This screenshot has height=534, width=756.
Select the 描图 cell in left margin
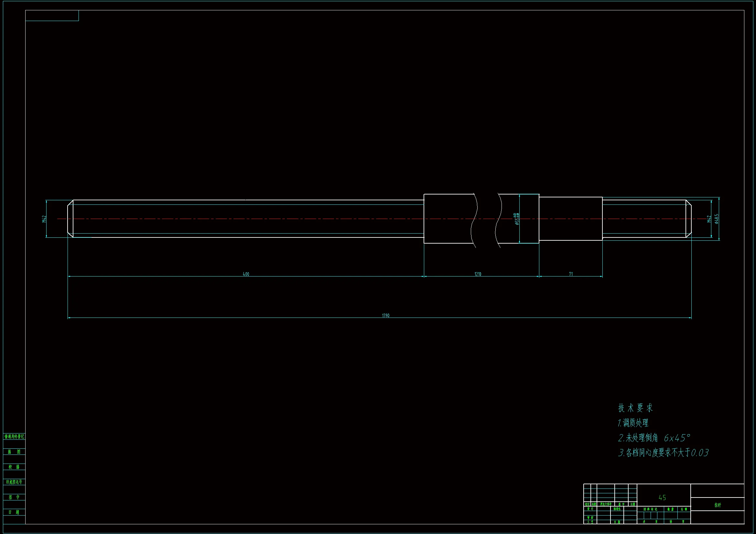point(14,452)
